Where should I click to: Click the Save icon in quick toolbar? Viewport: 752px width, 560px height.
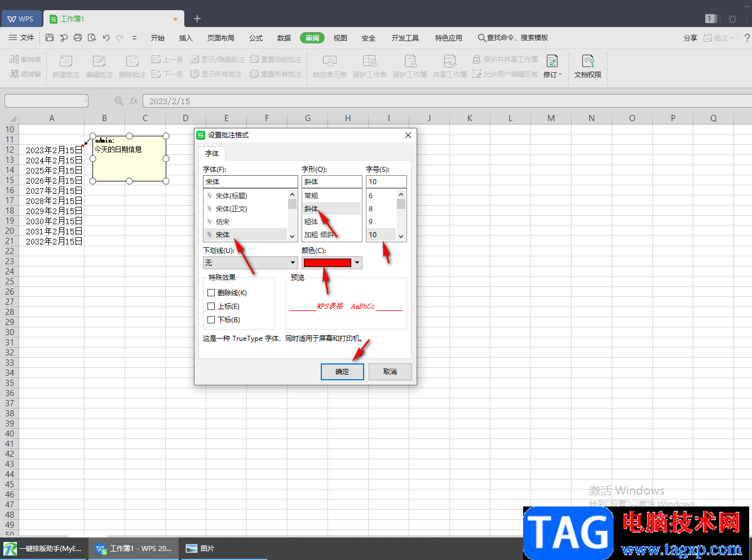[x=50, y=38]
